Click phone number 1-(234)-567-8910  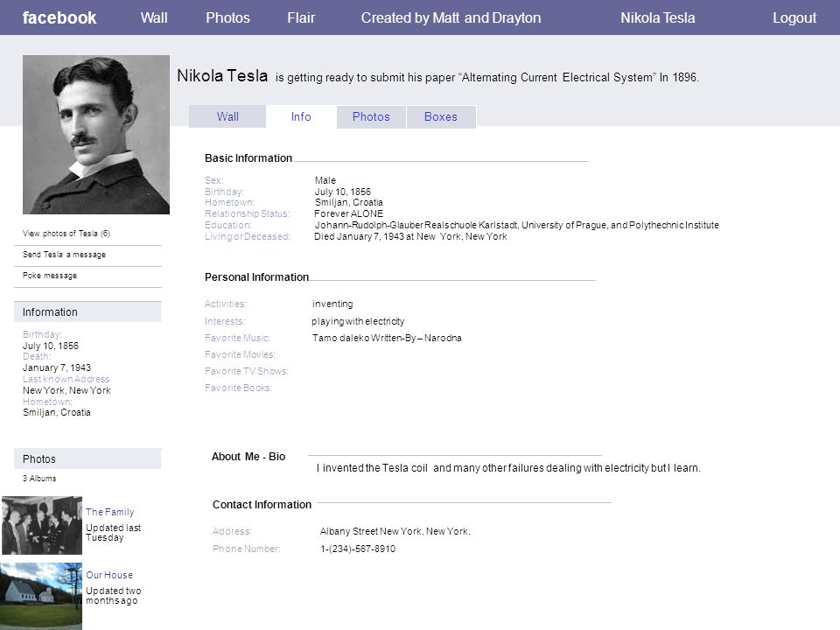click(x=358, y=549)
